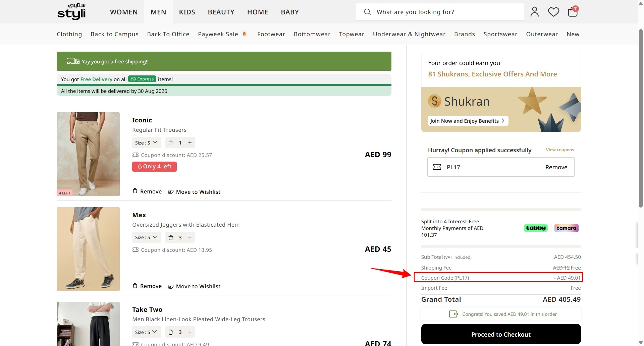Click the 81 Shukrans offers text
This screenshot has height=346, width=644.
pyautogui.click(x=492, y=74)
